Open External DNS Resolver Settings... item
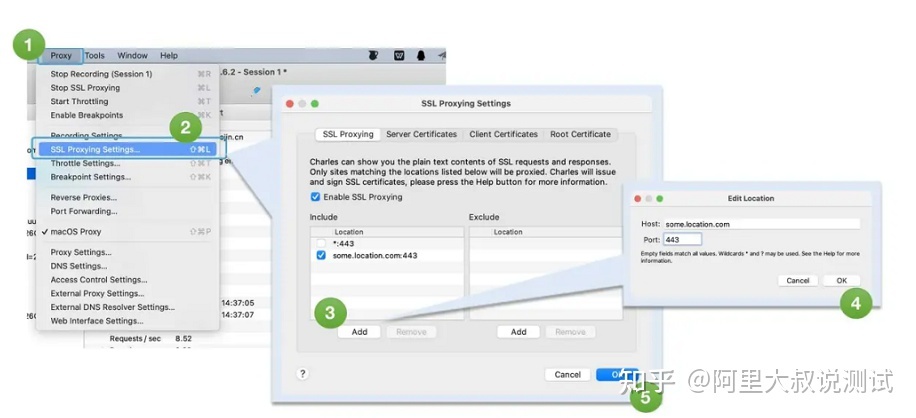This screenshot has height=418, width=916. (x=127, y=307)
